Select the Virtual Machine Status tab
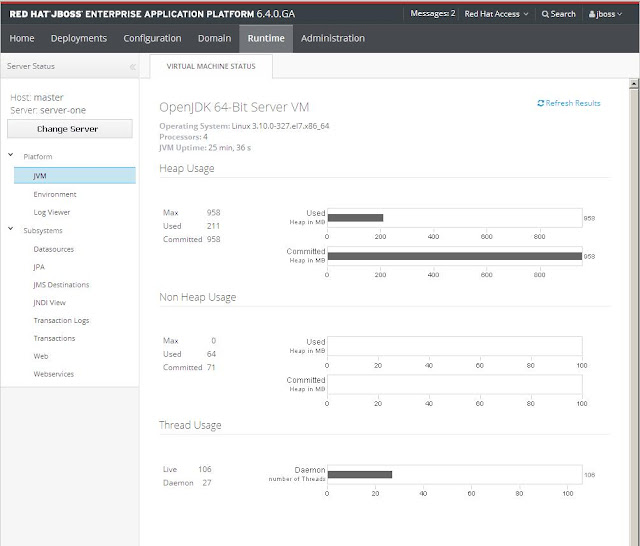The image size is (640, 546). tap(211, 66)
